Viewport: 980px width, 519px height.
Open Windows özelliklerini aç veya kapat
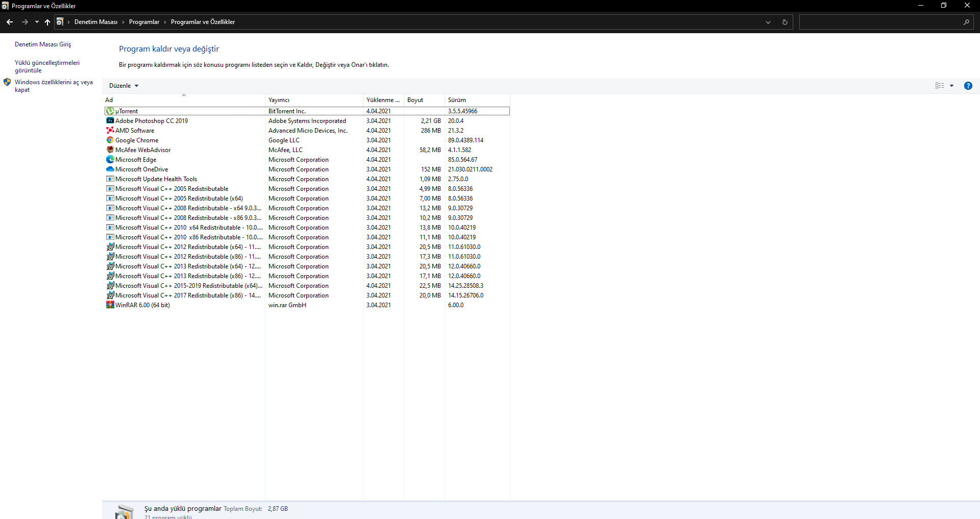(x=54, y=86)
